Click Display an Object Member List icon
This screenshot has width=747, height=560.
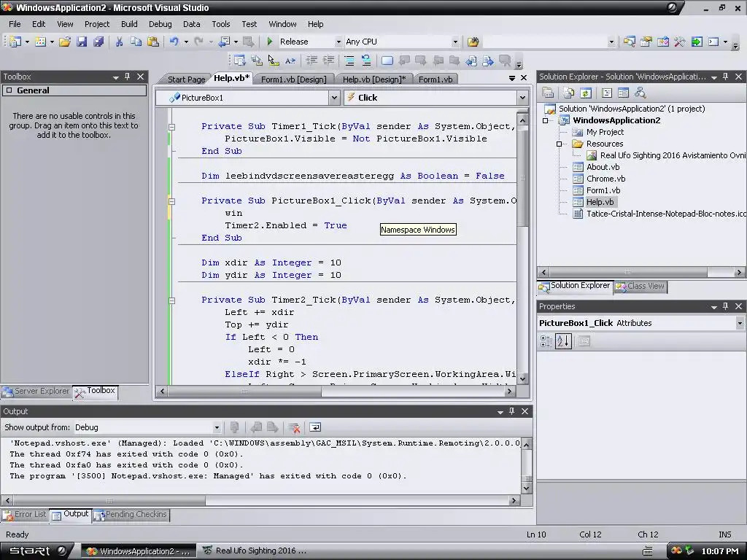pos(239,61)
